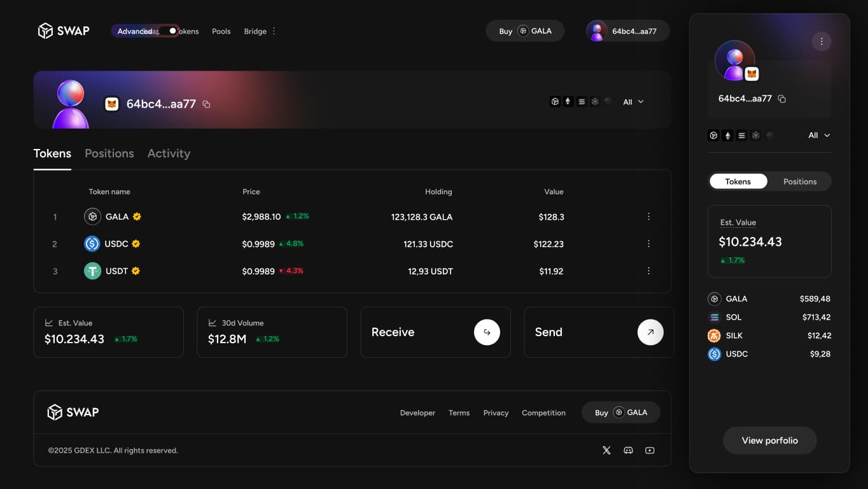Open the Developer footer link
This screenshot has height=489, width=868.
[417, 413]
